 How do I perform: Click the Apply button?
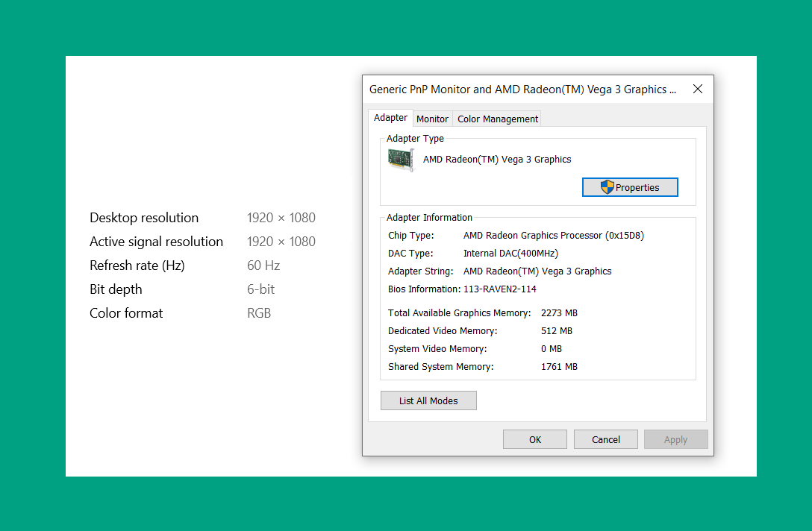point(676,439)
